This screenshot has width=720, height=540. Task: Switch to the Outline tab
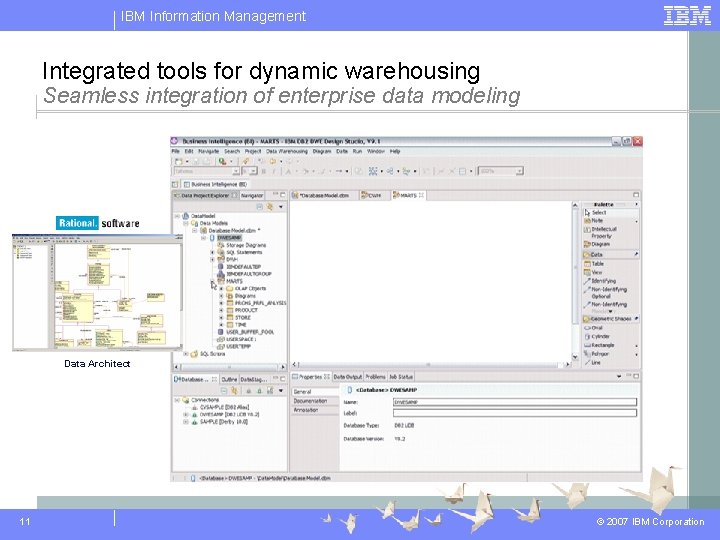[229, 380]
